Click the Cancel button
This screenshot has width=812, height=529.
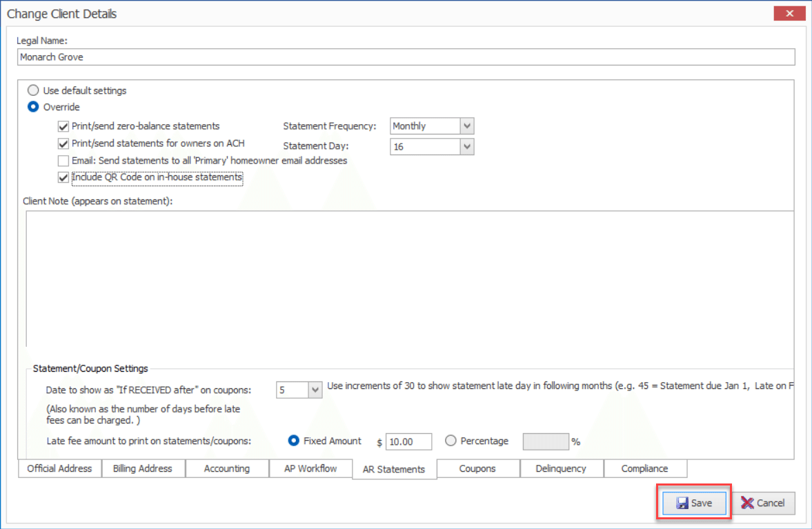pyautogui.click(x=763, y=503)
